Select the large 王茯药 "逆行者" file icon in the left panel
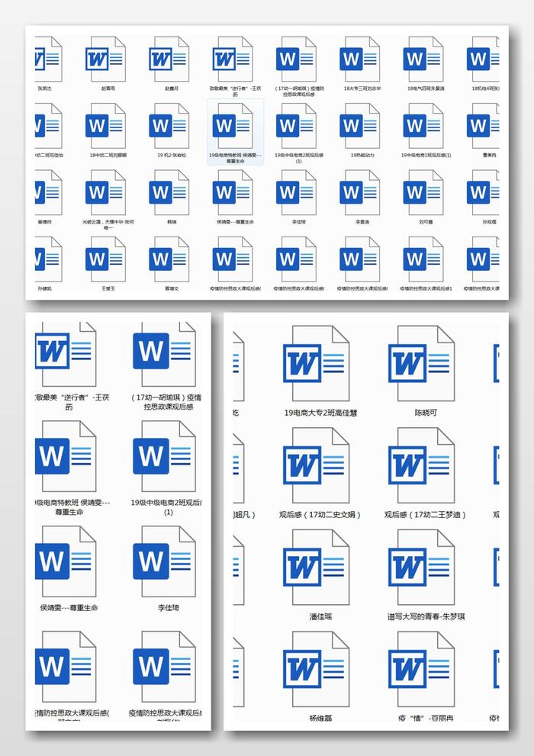This screenshot has width=534, height=756. click(66, 354)
